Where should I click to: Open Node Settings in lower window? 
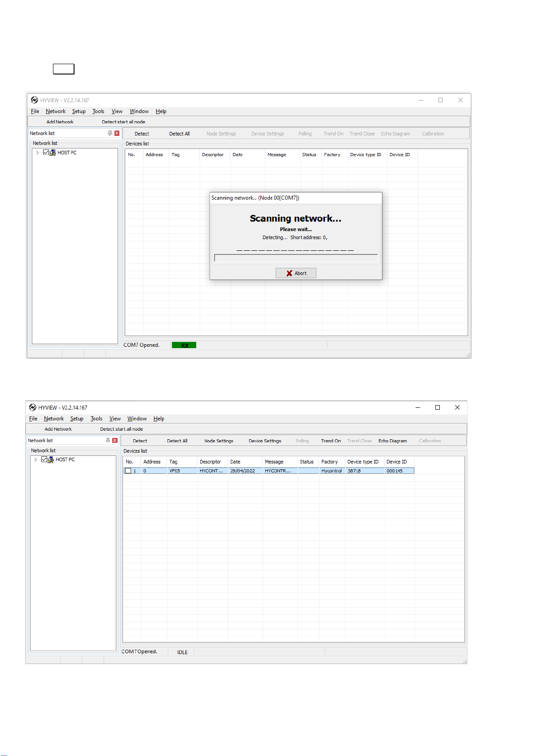219,441
